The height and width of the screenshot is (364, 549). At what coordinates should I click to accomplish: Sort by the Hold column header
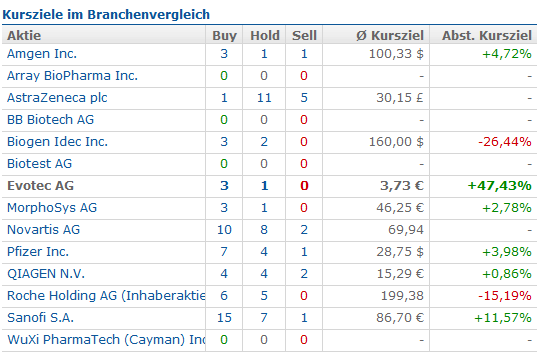point(265,36)
